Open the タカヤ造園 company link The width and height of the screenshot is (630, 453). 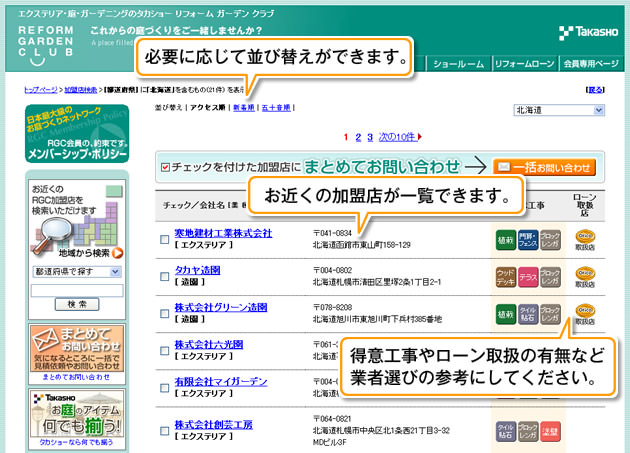point(197,271)
